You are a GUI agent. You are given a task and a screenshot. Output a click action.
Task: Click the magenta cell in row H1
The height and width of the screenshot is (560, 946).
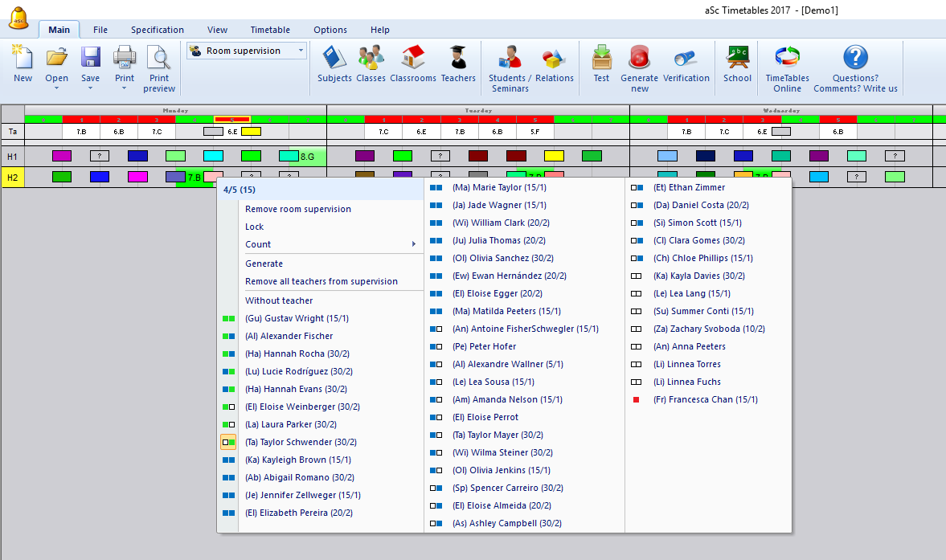click(x=61, y=156)
